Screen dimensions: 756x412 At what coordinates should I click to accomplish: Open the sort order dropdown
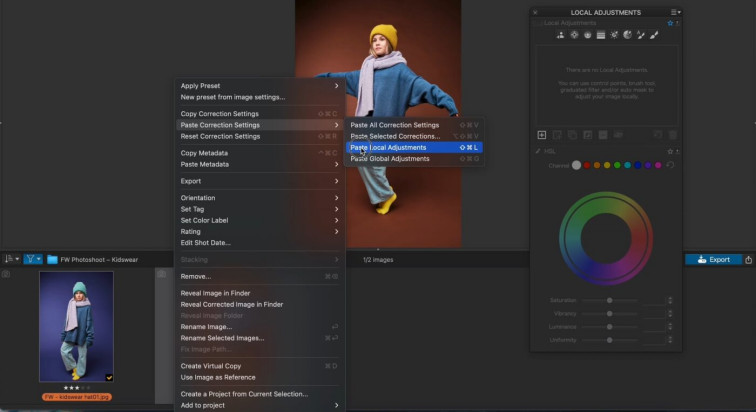click(12, 259)
